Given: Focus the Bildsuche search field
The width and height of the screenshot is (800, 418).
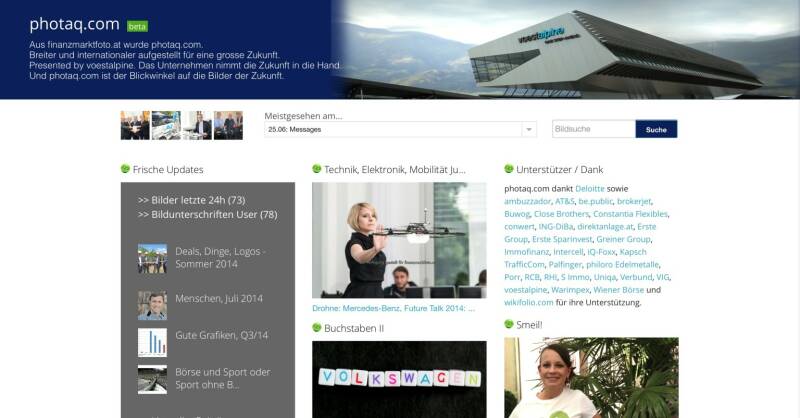Looking at the screenshot, I should [x=594, y=129].
